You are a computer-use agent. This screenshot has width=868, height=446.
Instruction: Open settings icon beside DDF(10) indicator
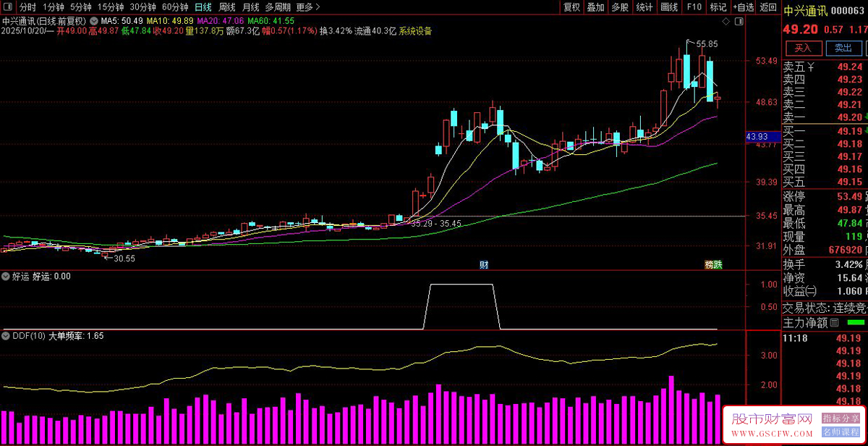pos(7,336)
